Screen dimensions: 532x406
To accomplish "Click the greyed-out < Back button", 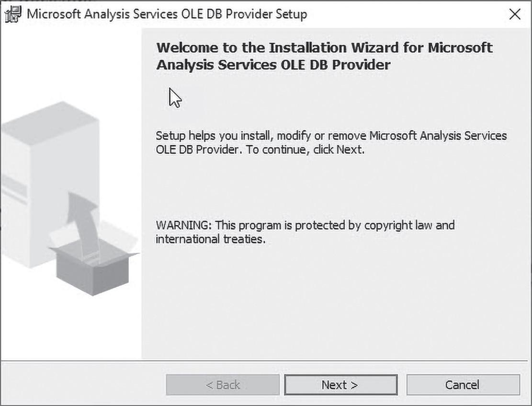I will click(223, 385).
